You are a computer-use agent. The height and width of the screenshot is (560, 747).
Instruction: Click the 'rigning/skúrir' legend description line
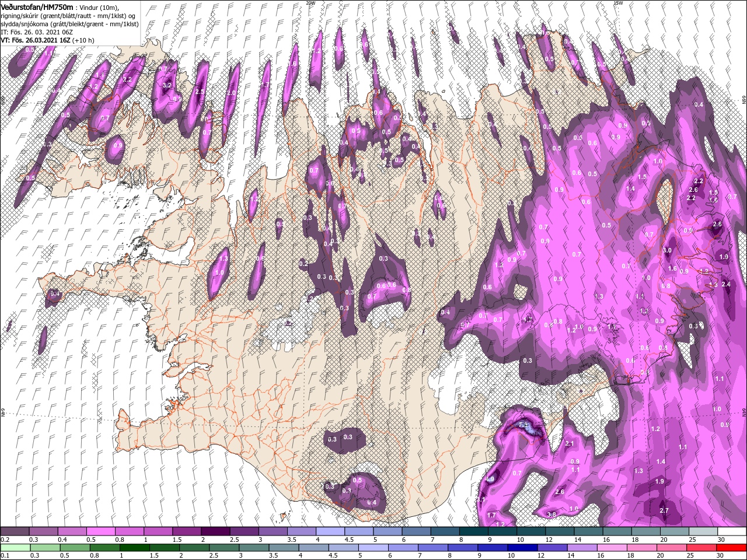pos(68,15)
